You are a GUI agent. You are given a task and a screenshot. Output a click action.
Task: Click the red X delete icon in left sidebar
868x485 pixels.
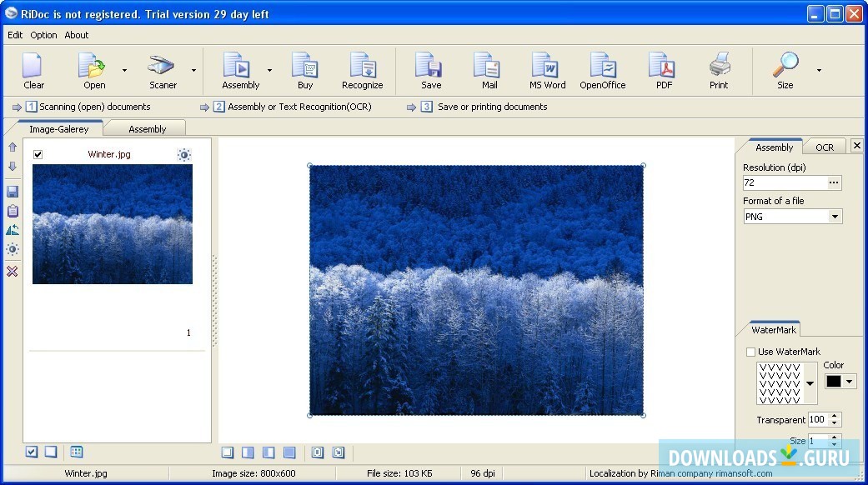point(13,272)
